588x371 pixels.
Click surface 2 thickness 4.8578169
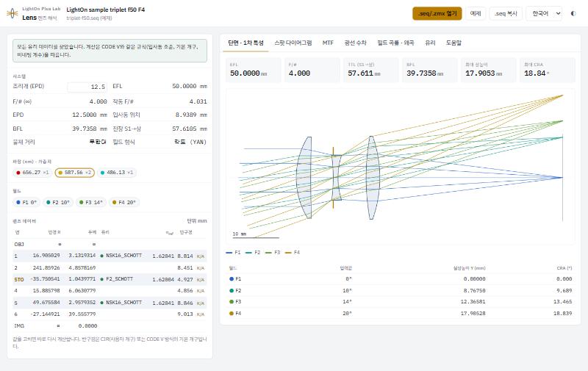pyautogui.click(x=82, y=268)
